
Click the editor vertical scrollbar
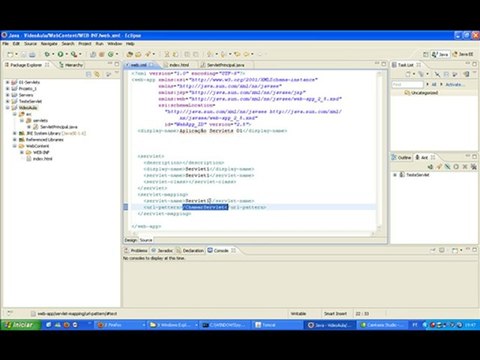click(x=379, y=150)
